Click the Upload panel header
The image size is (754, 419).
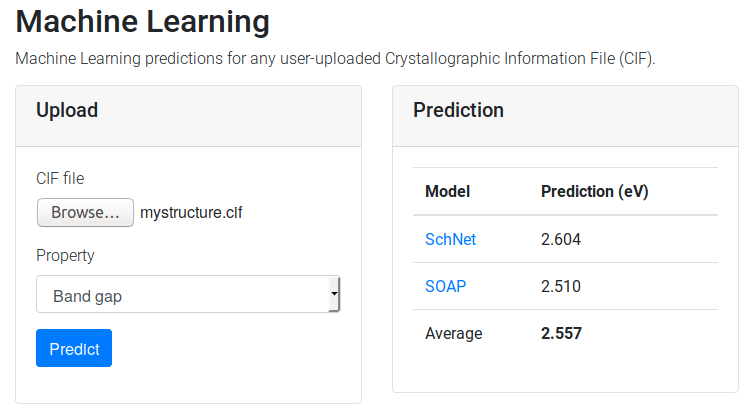pyautogui.click(x=188, y=110)
